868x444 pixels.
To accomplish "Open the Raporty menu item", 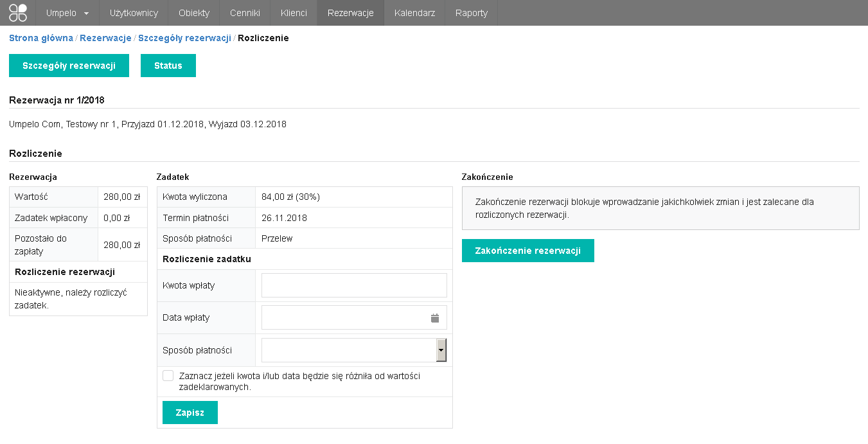I will tap(471, 13).
